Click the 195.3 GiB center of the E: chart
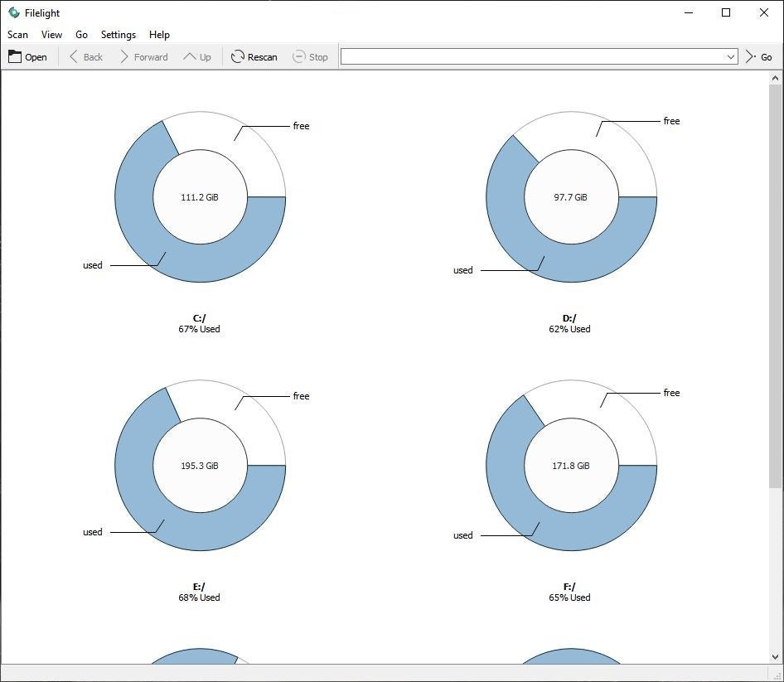Viewport: 784px width, 682px height. point(200,466)
